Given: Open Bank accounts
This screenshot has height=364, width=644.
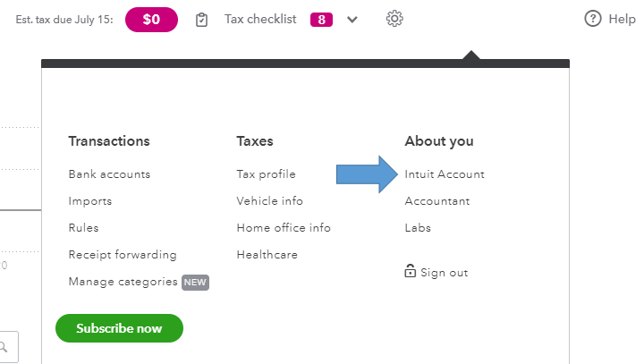Looking at the screenshot, I should [109, 174].
